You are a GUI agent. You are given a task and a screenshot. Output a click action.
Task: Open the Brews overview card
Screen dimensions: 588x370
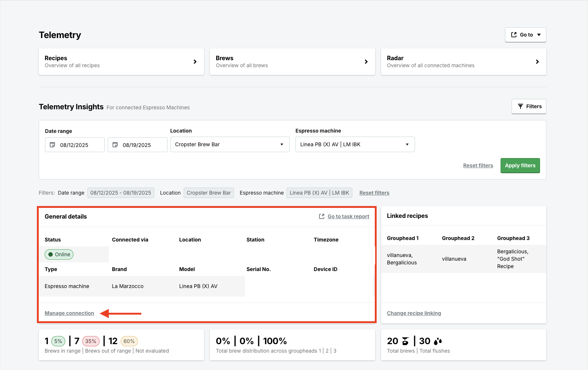293,62
